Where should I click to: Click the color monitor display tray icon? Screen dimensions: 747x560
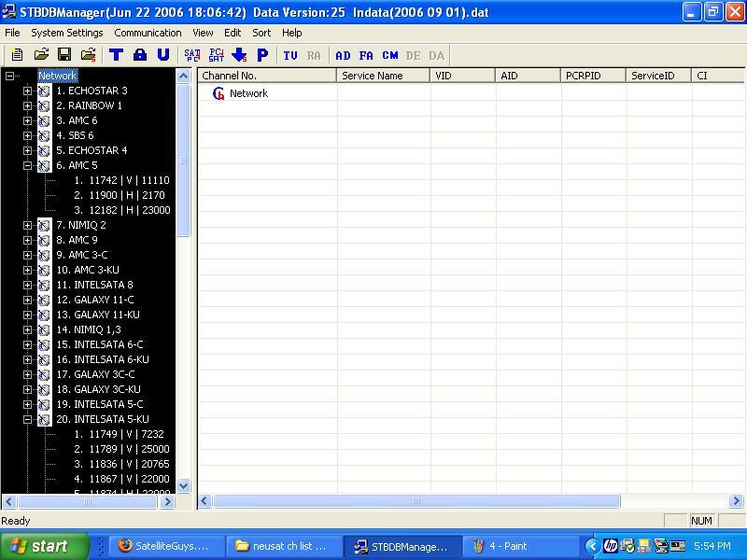(661, 546)
